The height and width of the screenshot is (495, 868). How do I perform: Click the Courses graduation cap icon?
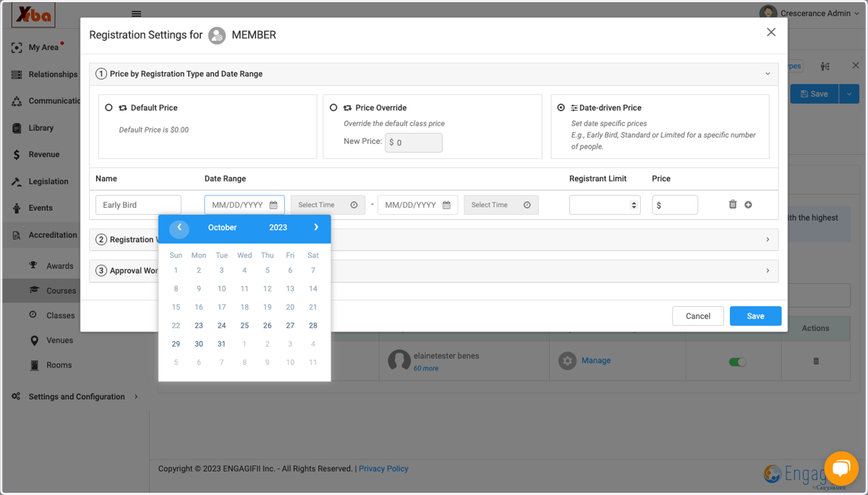(33, 290)
